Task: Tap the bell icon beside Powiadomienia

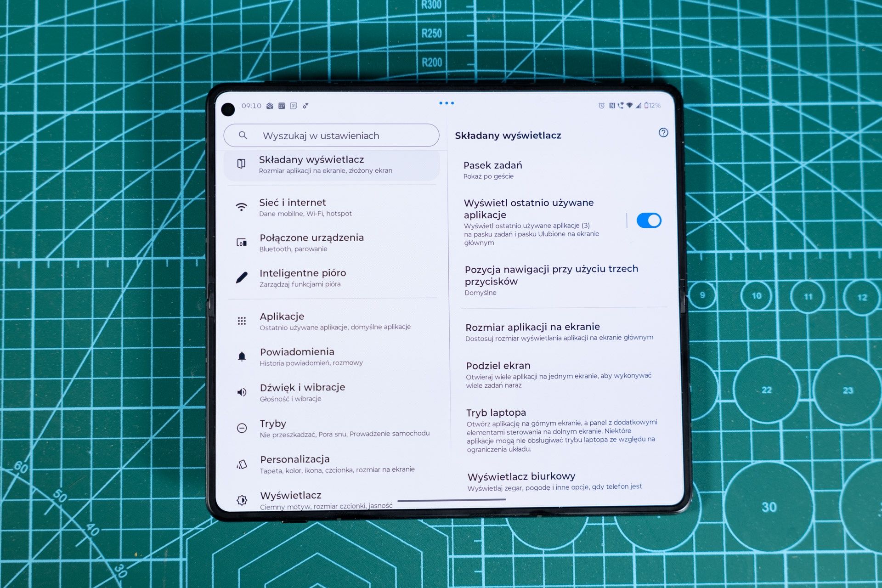Action: click(242, 356)
